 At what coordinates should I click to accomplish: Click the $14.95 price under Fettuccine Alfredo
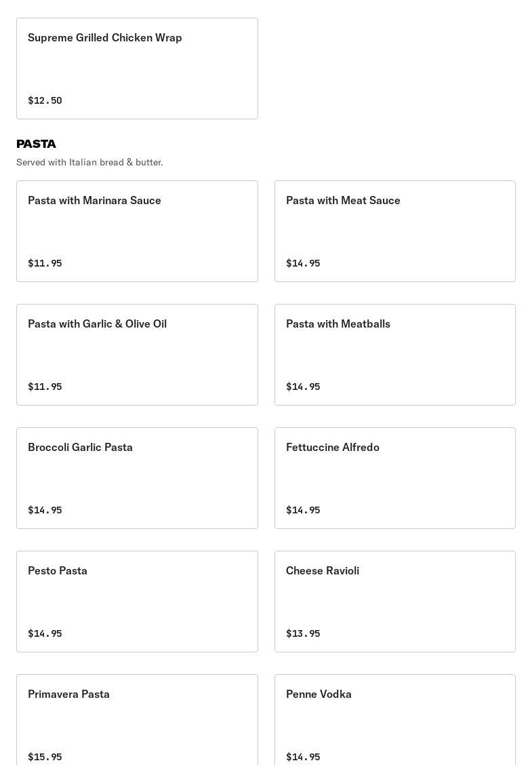(303, 510)
